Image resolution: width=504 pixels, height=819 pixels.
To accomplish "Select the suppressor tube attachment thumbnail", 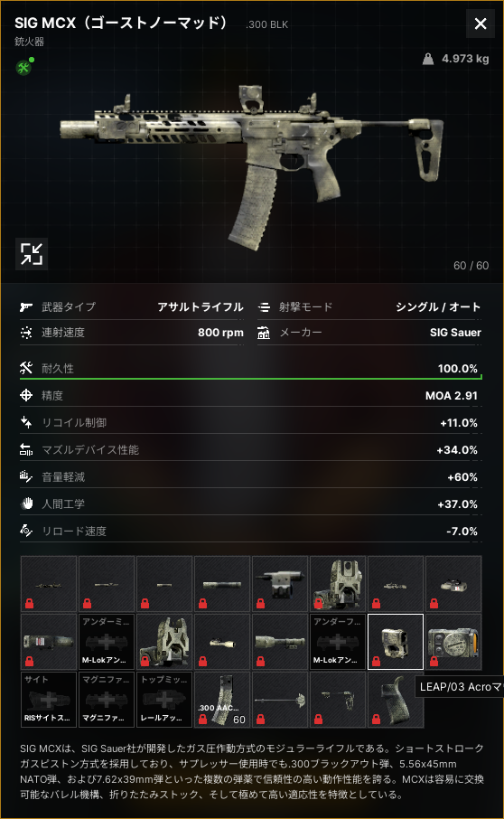I will tap(222, 584).
